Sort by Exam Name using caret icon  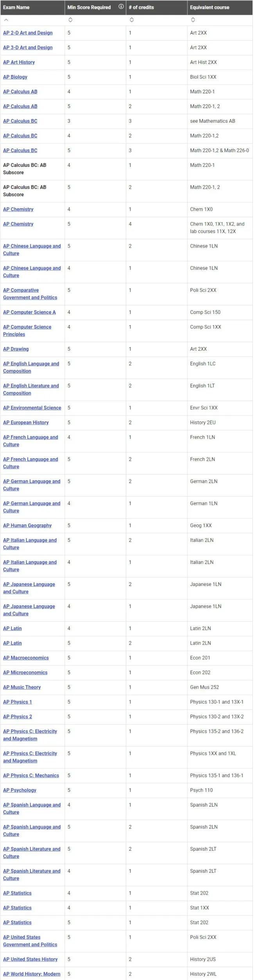6,20
